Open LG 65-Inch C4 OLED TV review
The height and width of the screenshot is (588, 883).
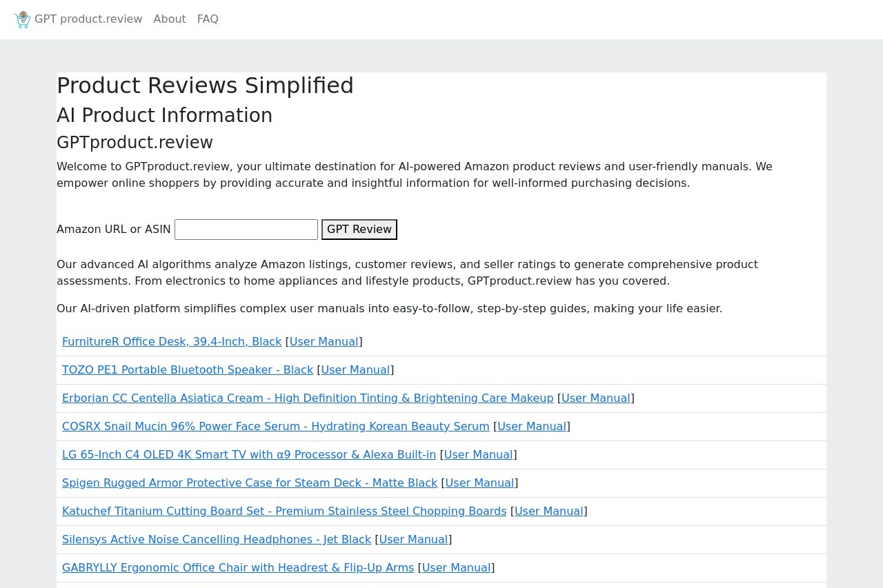click(x=249, y=455)
